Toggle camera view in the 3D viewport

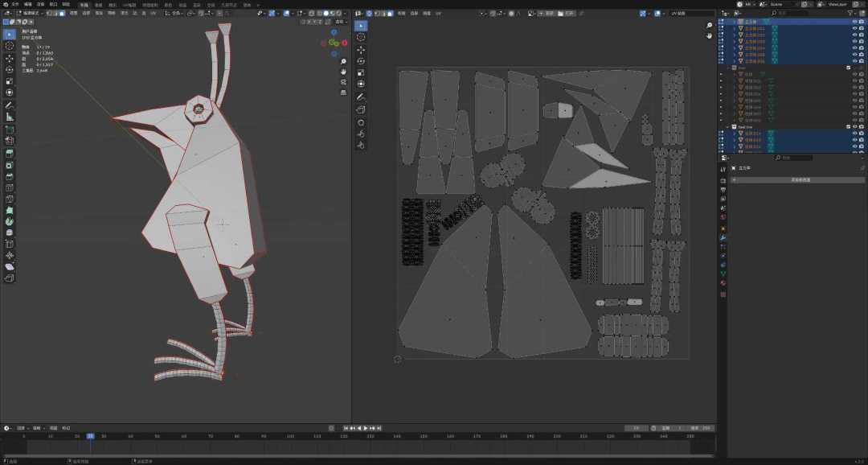(x=344, y=82)
